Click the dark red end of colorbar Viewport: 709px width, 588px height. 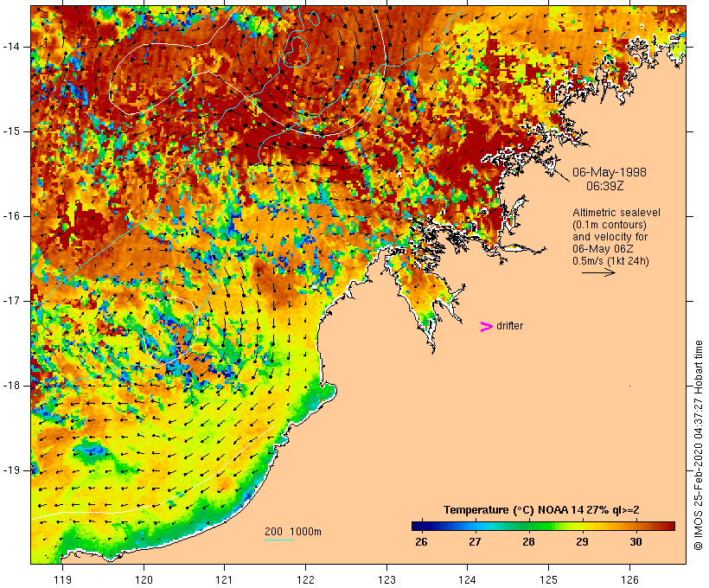point(670,526)
